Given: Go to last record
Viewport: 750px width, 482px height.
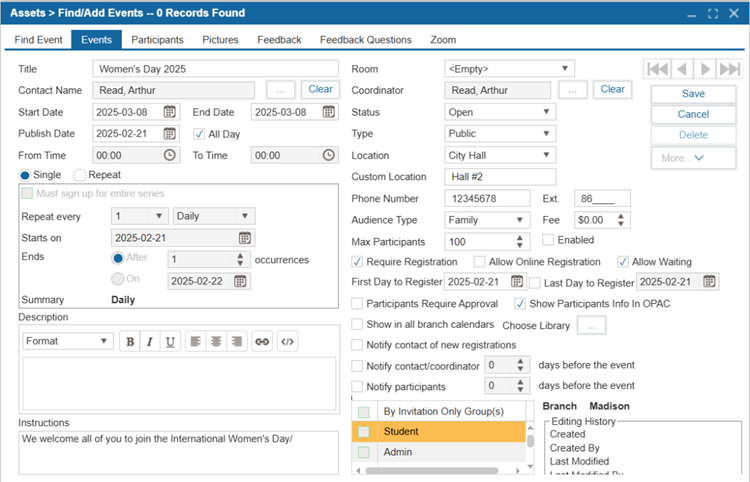Looking at the screenshot, I should (729, 69).
